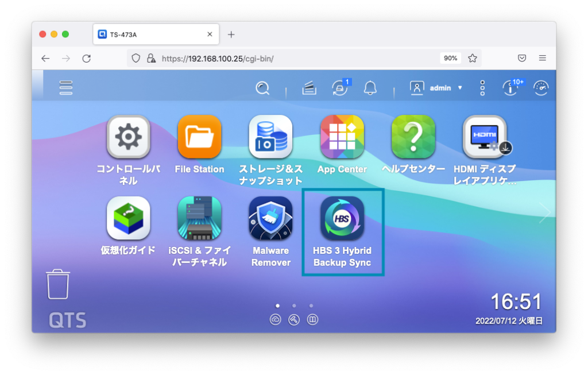
Task: Open the Firefox application menu
Action: coord(542,58)
